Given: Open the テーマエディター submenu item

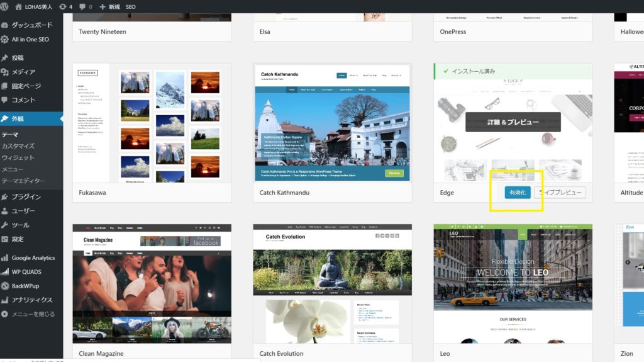Looking at the screenshot, I should point(23,181).
